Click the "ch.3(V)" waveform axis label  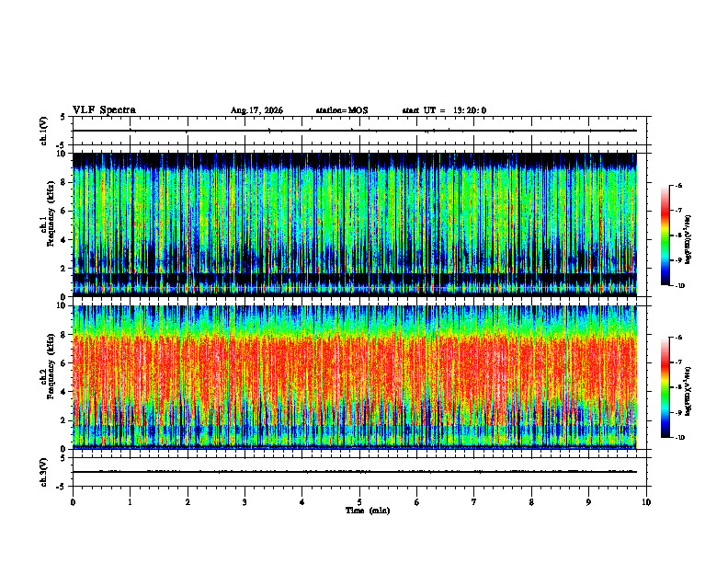click(44, 472)
